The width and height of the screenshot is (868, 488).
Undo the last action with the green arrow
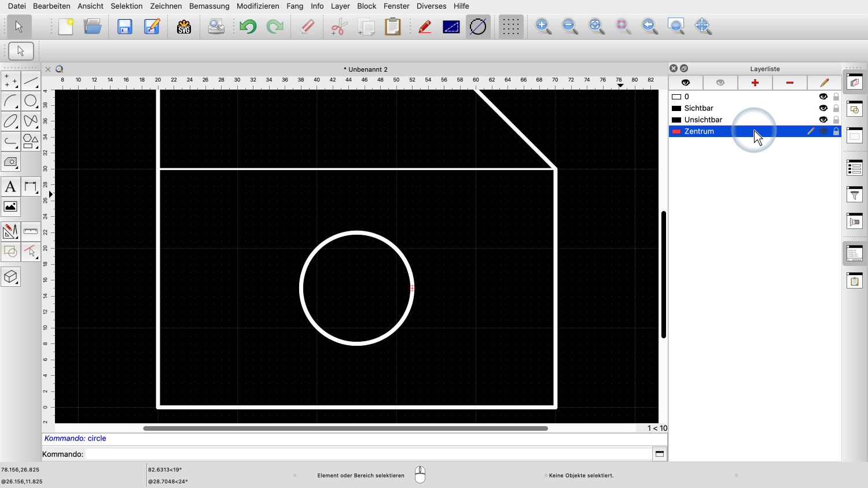(x=248, y=27)
